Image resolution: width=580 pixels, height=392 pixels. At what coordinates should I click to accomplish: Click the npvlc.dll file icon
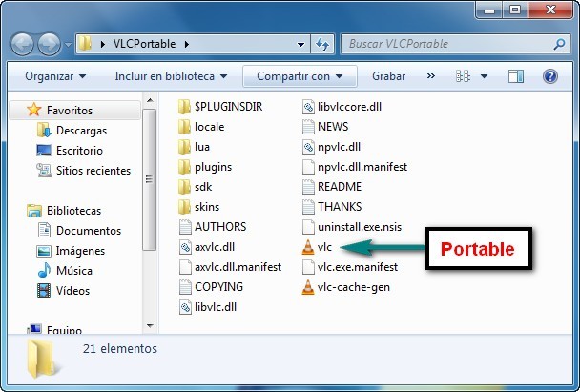click(x=308, y=147)
